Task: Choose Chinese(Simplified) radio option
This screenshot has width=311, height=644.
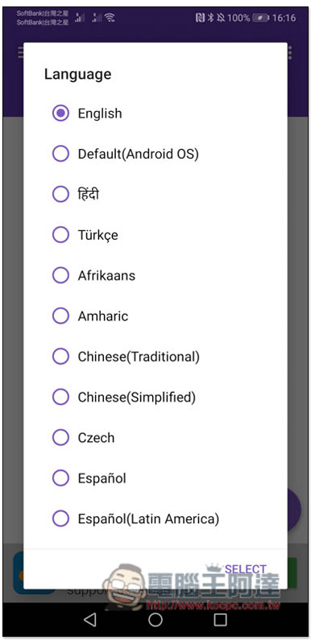Action: [x=60, y=397]
